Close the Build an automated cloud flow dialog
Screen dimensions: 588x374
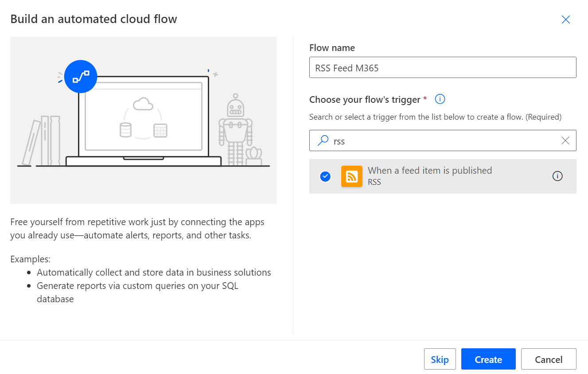tap(565, 19)
